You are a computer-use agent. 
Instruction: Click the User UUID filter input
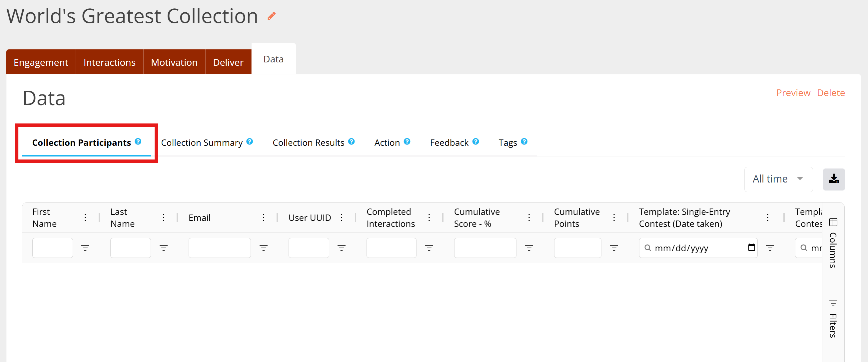309,248
